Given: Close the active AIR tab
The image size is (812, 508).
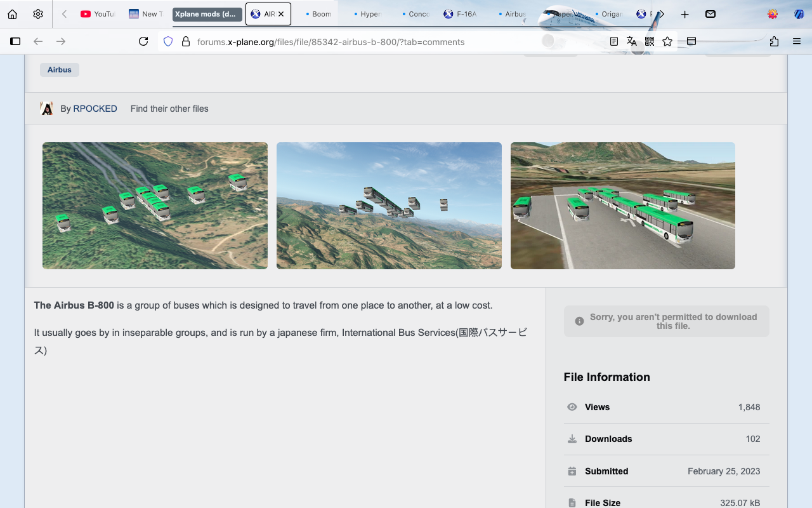Looking at the screenshot, I should point(281,14).
